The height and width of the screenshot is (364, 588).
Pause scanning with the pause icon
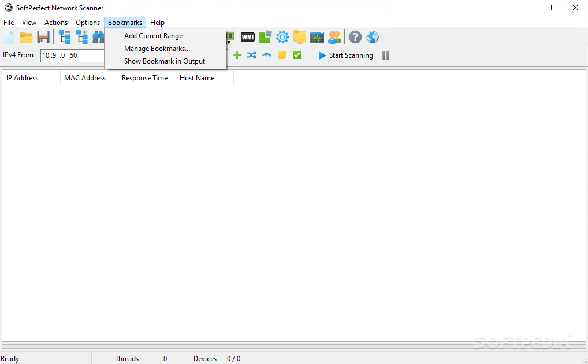(x=386, y=55)
